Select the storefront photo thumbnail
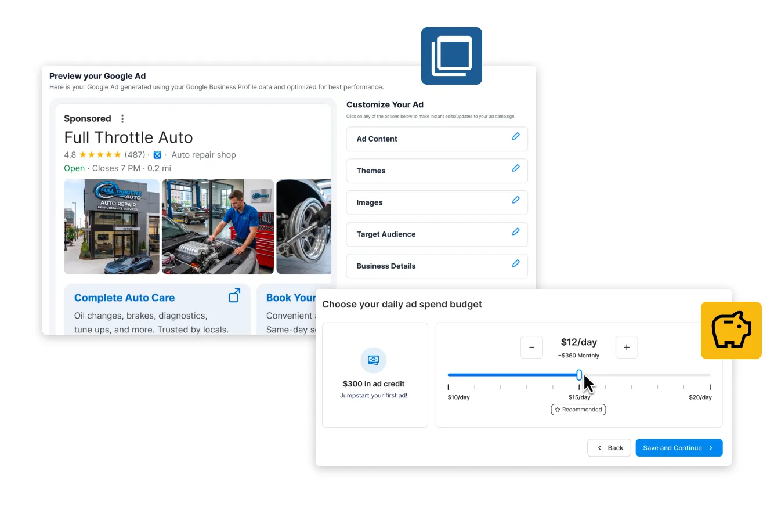This screenshot has height=532, width=774. pyautogui.click(x=111, y=227)
